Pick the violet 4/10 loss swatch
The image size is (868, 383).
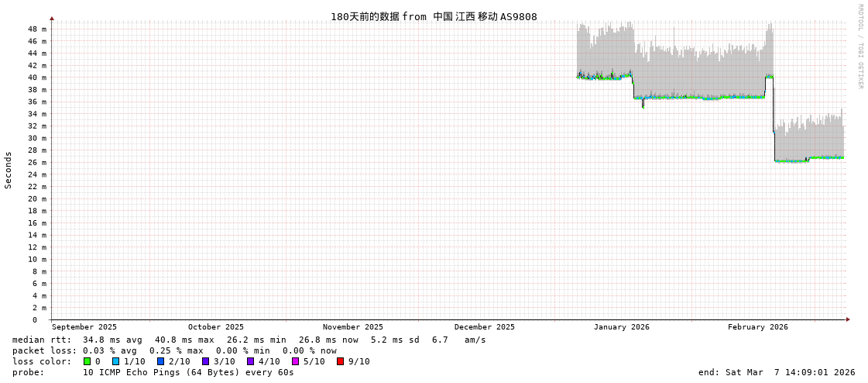[250, 361]
